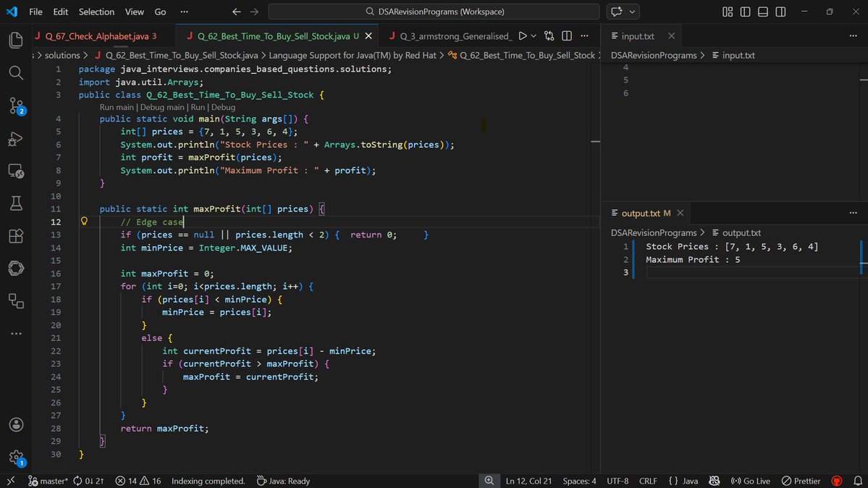Open Remote Explorer view in activity bar
This screenshot has height=488, width=868.
click(x=16, y=171)
